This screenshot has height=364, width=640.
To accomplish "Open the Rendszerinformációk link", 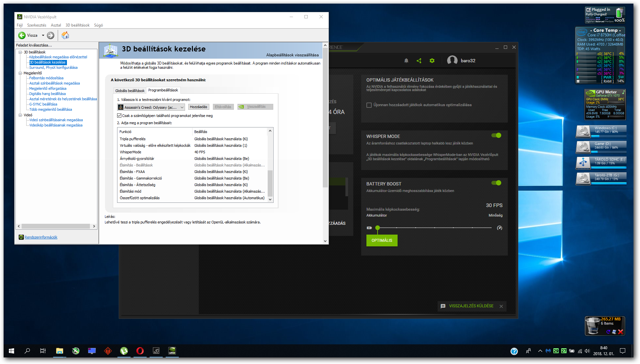I will (41, 237).
